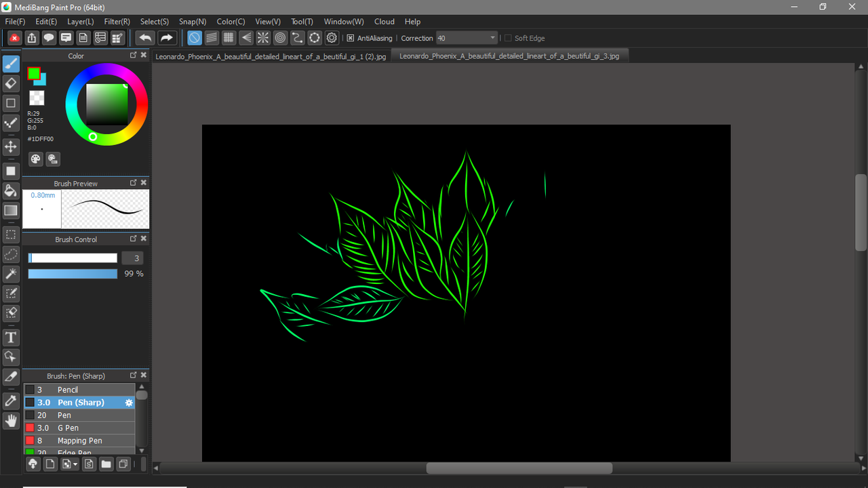Click the script brush icon
This screenshot has width=868, height=488.
[88, 464]
